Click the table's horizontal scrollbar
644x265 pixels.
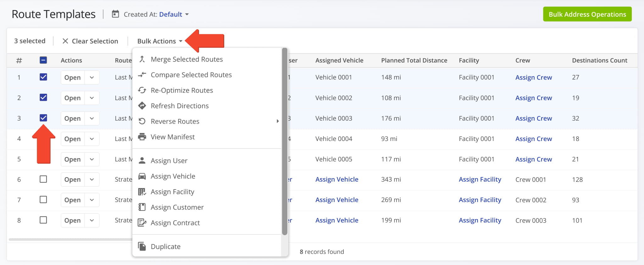[x=70, y=240]
